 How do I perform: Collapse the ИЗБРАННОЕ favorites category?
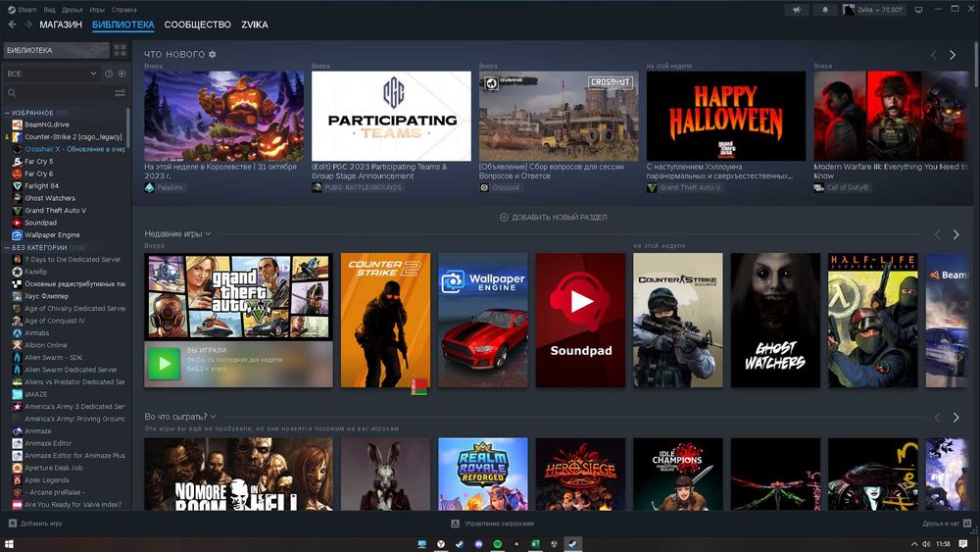tap(8, 113)
